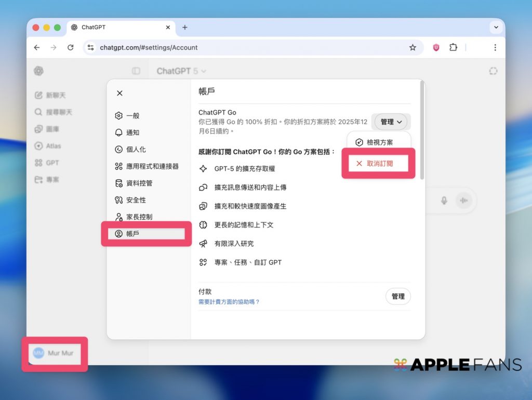The height and width of the screenshot is (400, 532).
Task: Open the browser extensions puzzle icon
Action: 453,47
